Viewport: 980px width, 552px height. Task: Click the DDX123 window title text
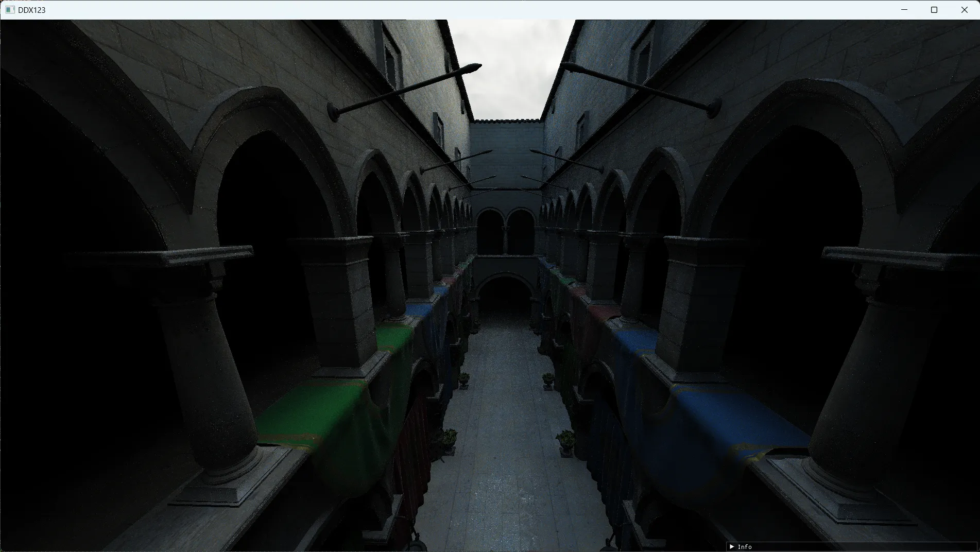click(x=31, y=10)
